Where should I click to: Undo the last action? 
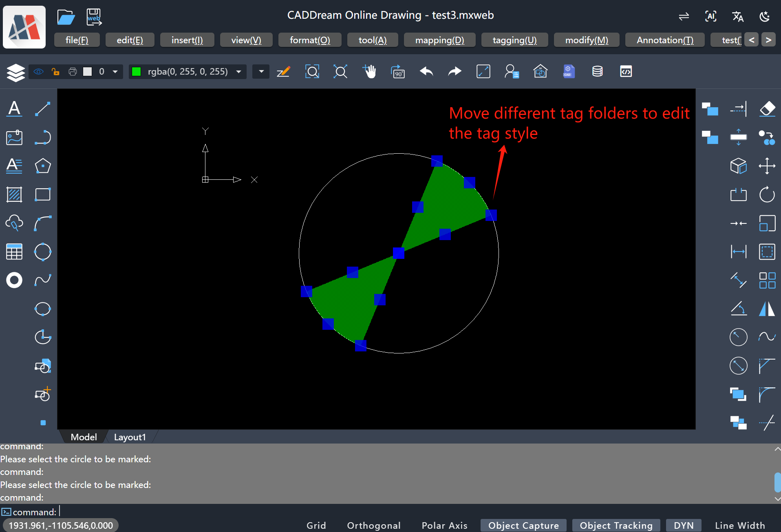coord(426,72)
